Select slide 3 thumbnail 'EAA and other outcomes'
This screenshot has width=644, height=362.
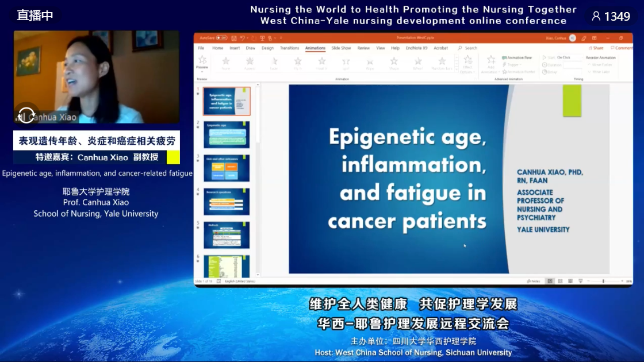[227, 168]
